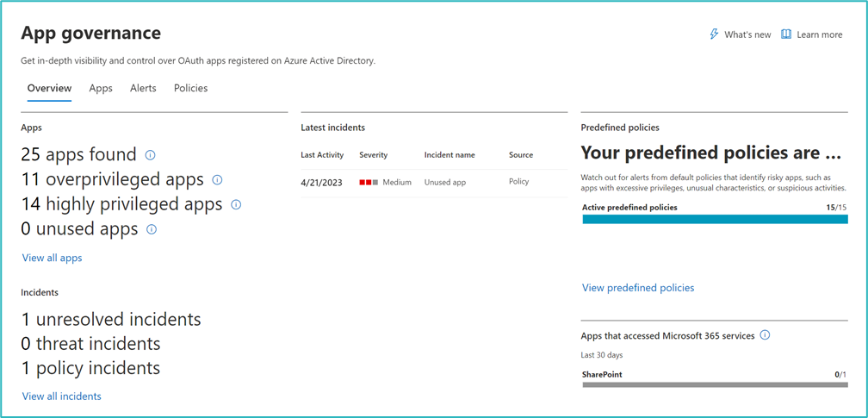Click info icon by Apps that accessed Microsoft 365
Screen dimensions: 868x418
(765, 335)
